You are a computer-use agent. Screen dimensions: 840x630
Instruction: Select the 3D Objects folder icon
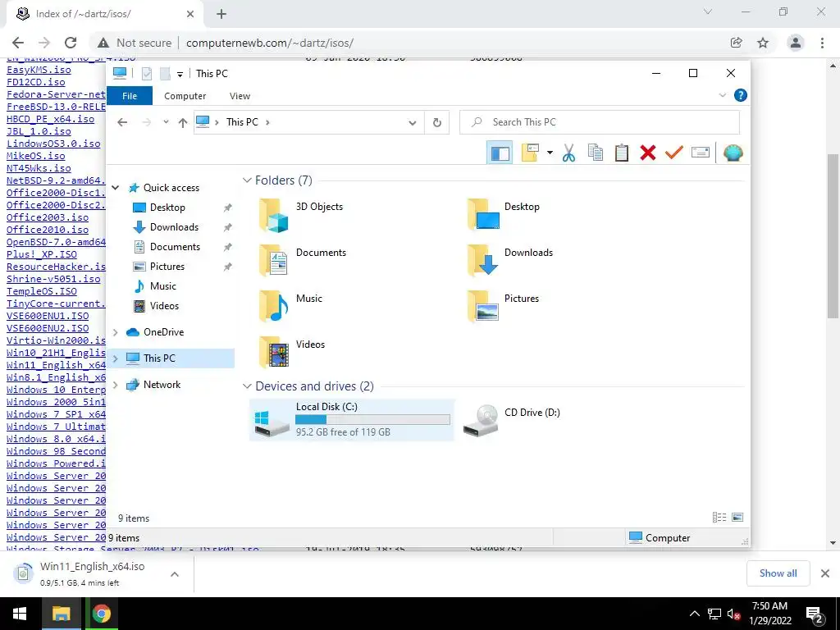coord(274,216)
